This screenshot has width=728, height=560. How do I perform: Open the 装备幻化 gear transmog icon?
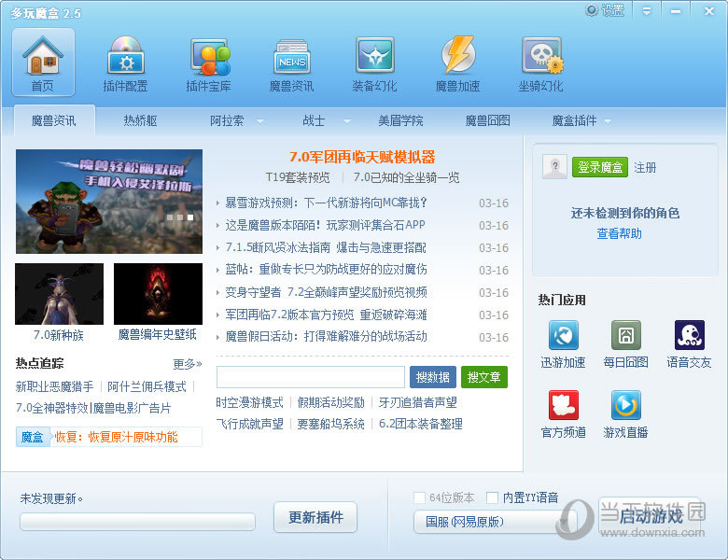pyautogui.click(x=374, y=63)
